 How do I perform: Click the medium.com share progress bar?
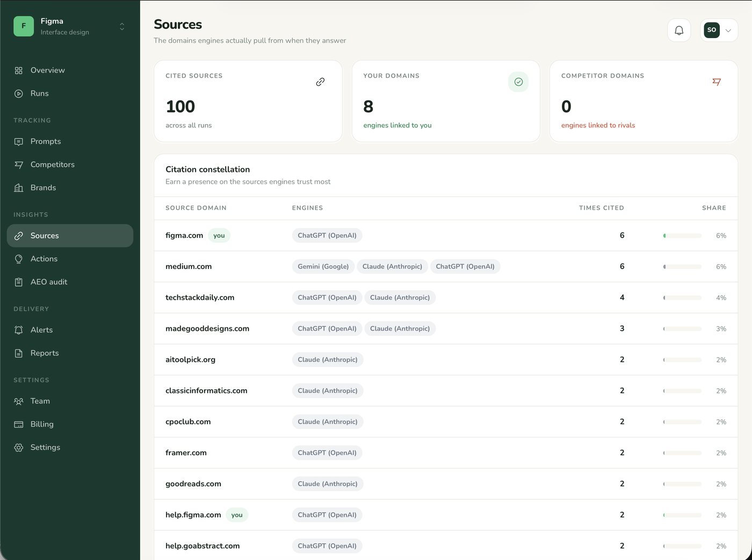682,267
